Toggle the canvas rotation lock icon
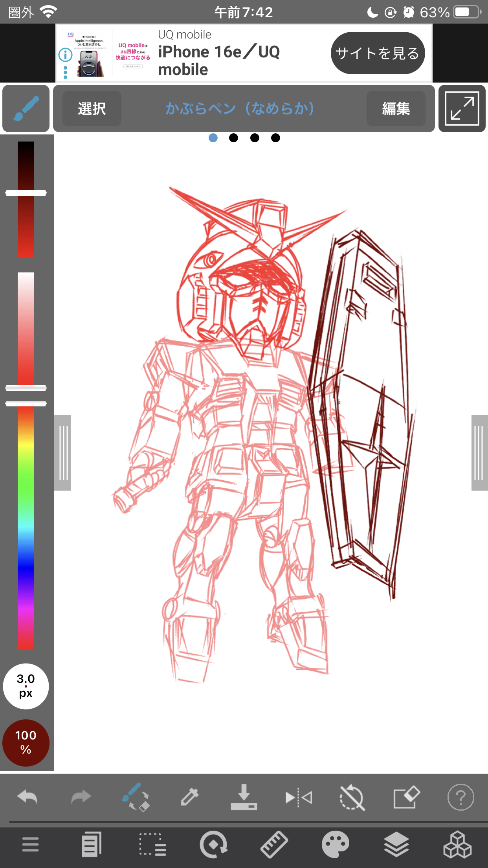Screen dimensions: 488x868 (x=352, y=798)
